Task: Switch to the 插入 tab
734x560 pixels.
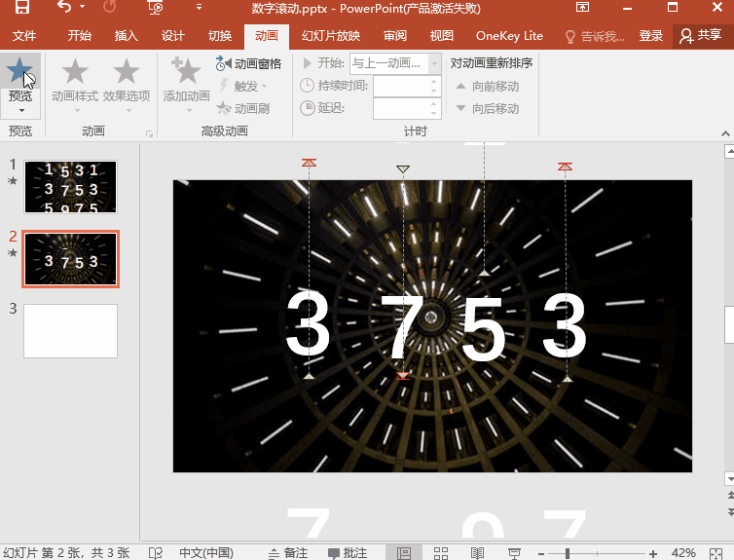Action: [x=126, y=36]
